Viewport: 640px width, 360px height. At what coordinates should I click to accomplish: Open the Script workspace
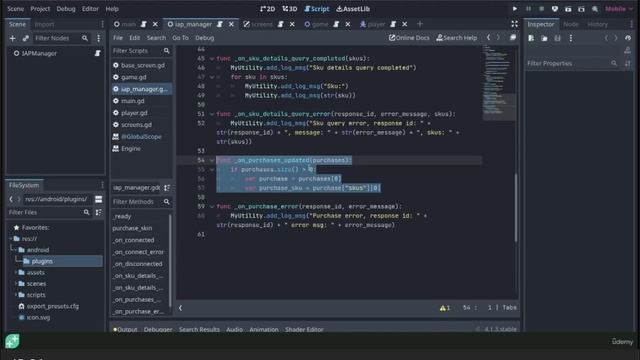click(317, 9)
